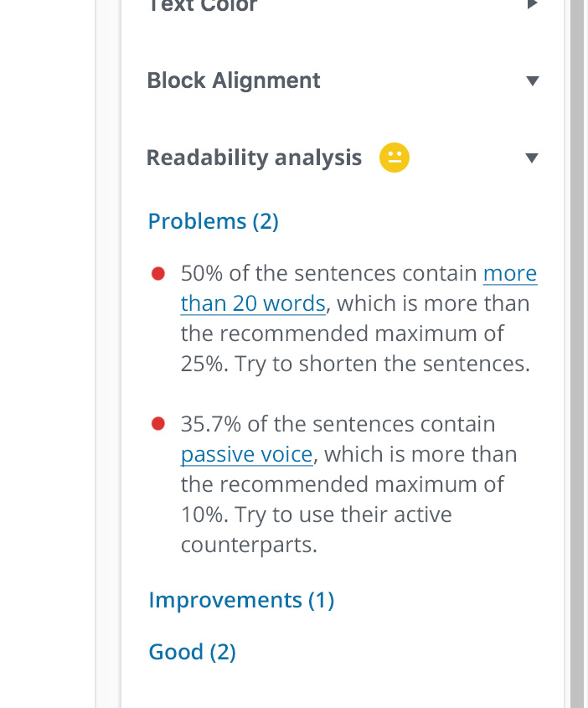Expand the Improvements (1) section
Screen dimensions: 588x708
click(x=241, y=600)
